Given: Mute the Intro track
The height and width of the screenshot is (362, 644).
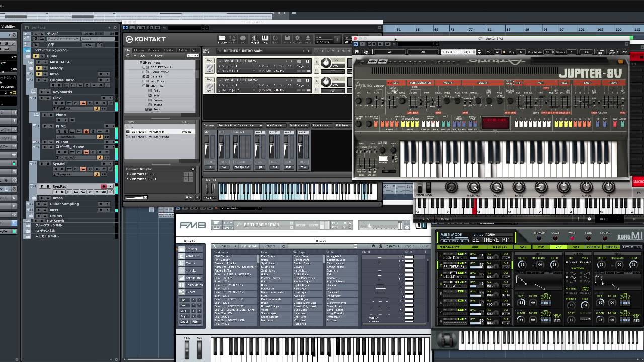Looking at the screenshot, I should (39, 74).
